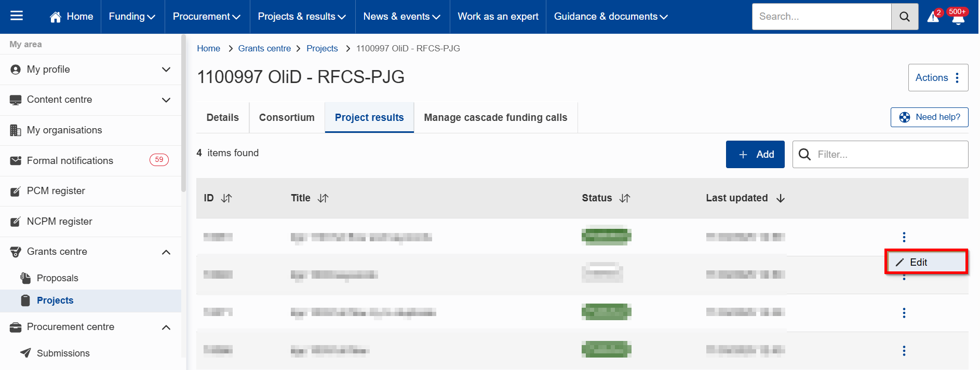Open three-dot menu of first result row
The height and width of the screenshot is (370, 980).
904,237
